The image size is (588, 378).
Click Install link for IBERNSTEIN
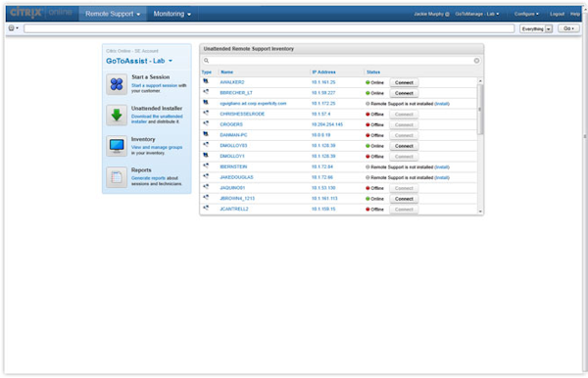point(442,167)
